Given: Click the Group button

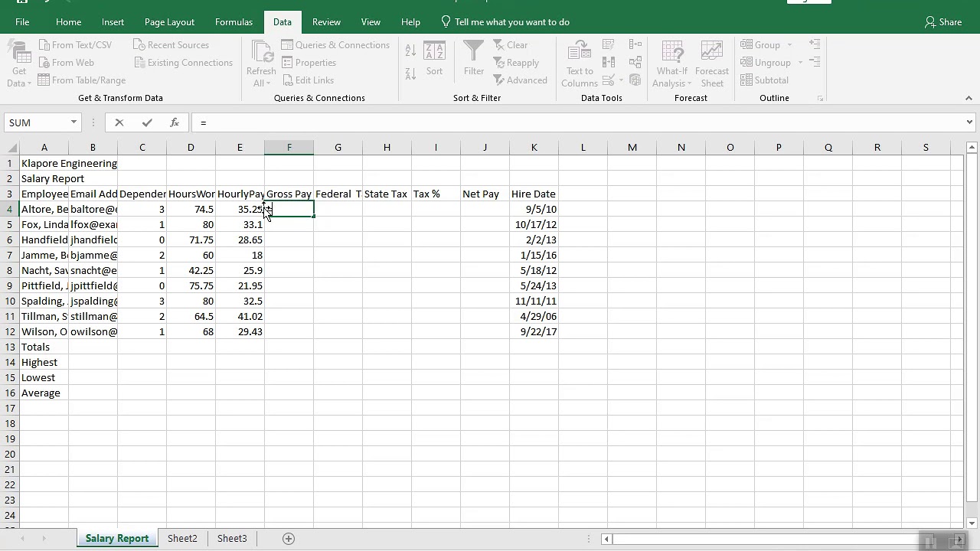Looking at the screenshot, I should [x=760, y=45].
